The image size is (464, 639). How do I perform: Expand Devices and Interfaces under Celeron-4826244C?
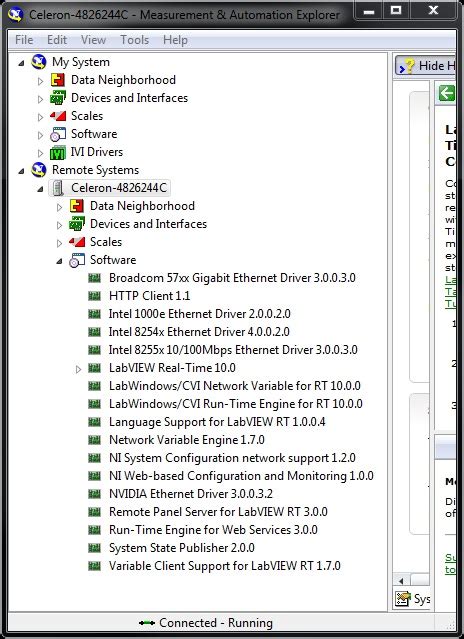coord(59,225)
